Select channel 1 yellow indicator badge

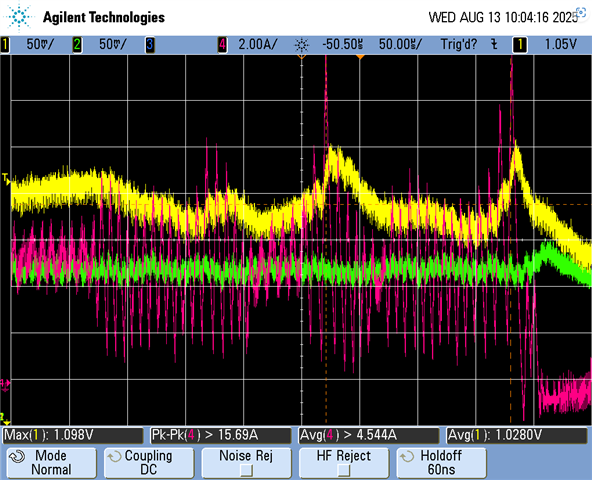5,45
